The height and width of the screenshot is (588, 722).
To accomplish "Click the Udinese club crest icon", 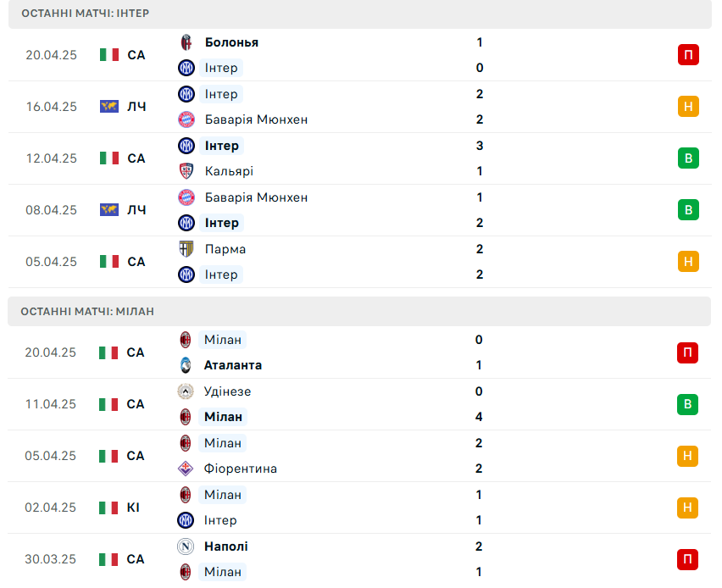I will tap(185, 391).
